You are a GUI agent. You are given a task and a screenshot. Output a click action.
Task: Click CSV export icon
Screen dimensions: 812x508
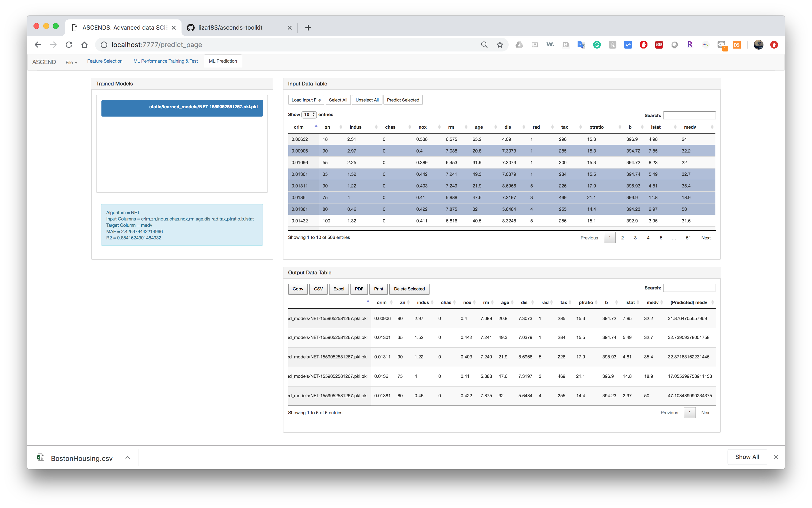coord(317,288)
